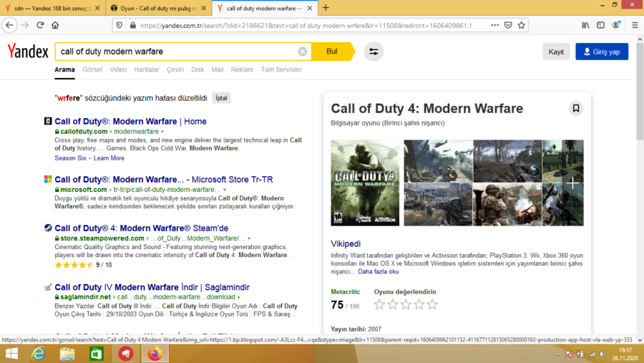Screen dimensions: 644x363
Task: Open the Microsoft Store Tr-TR result
Action: click(x=163, y=180)
